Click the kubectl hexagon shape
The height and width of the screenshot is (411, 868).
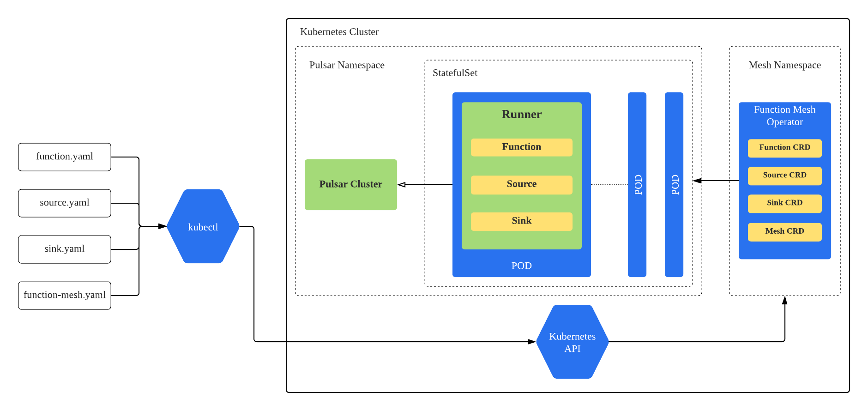pos(203,227)
